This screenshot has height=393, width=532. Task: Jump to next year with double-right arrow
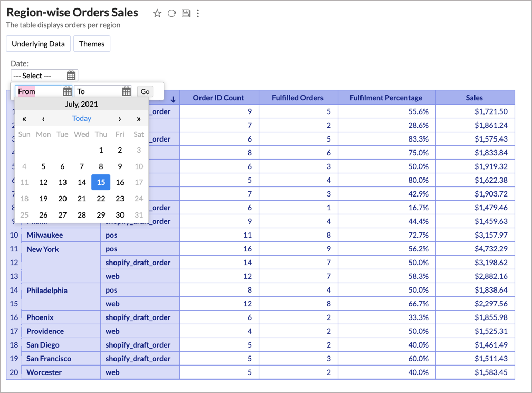(x=139, y=119)
